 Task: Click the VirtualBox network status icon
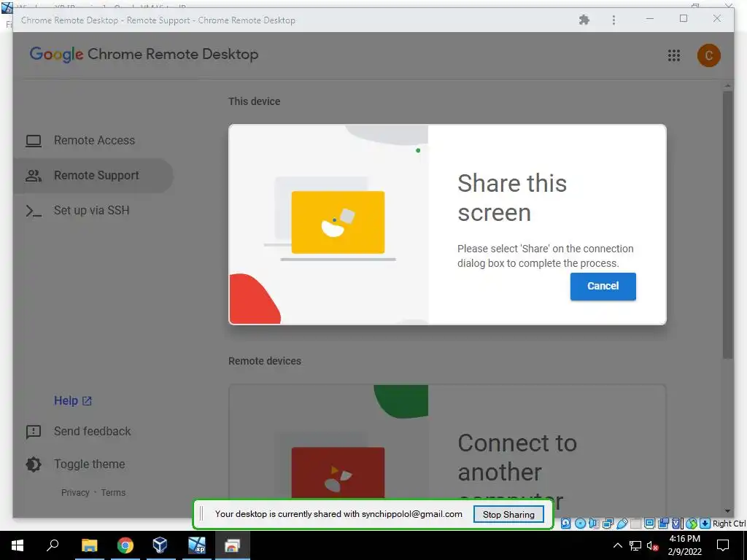608,524
